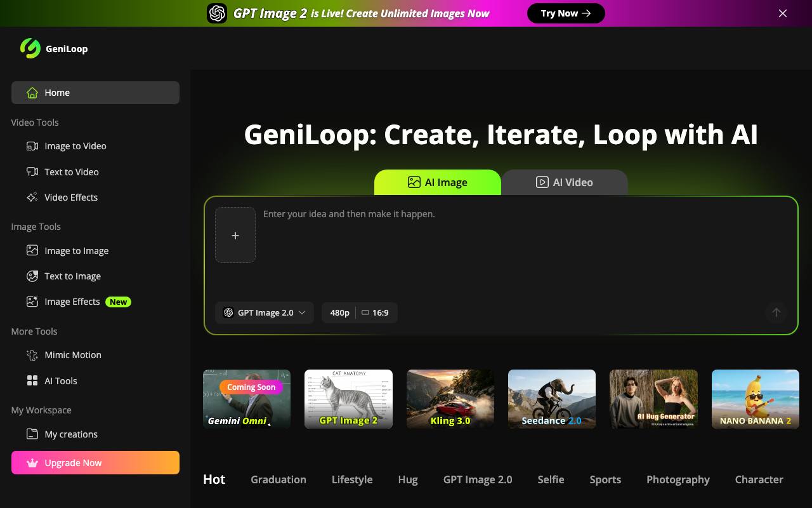Image resolution: width=812 pixels, height=508 pixels.
Task: Click the AI Video tab play icon
Action: click(x=542, y=182)
